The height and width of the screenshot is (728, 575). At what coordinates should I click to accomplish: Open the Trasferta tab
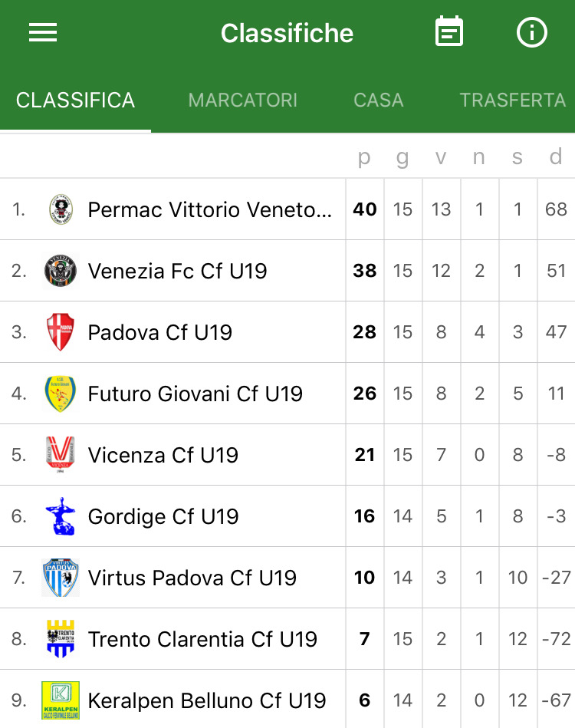coord(513,100)
